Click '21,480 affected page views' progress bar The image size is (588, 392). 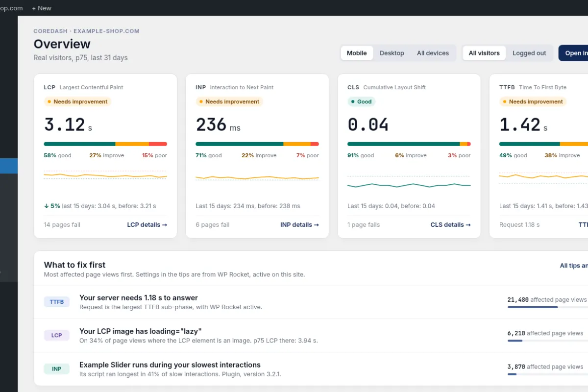pyautogui.click(x=547, y=307)
